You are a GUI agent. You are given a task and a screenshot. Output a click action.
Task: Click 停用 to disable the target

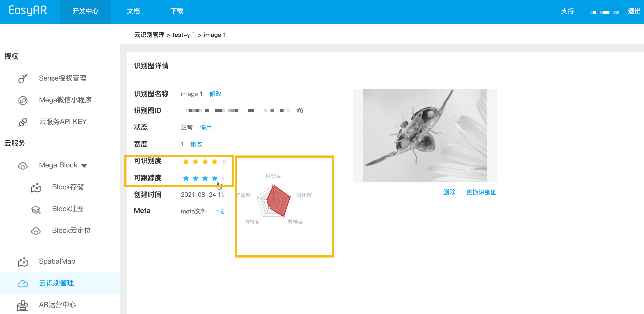coord(206,127)
